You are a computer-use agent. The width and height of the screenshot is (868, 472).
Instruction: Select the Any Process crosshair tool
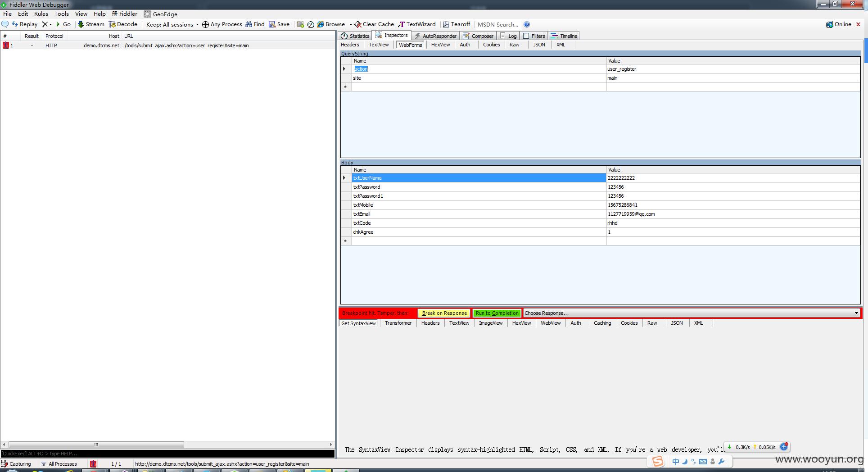[x=222, y=24]
